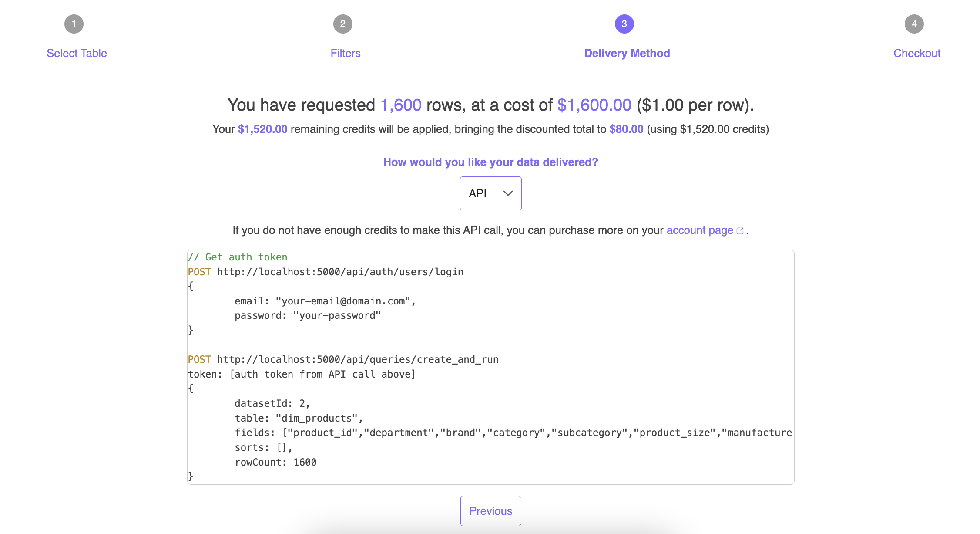Click the chevron arrow in the API selector
The height and width of the screenshot is (534, 980).
[507, 193]
